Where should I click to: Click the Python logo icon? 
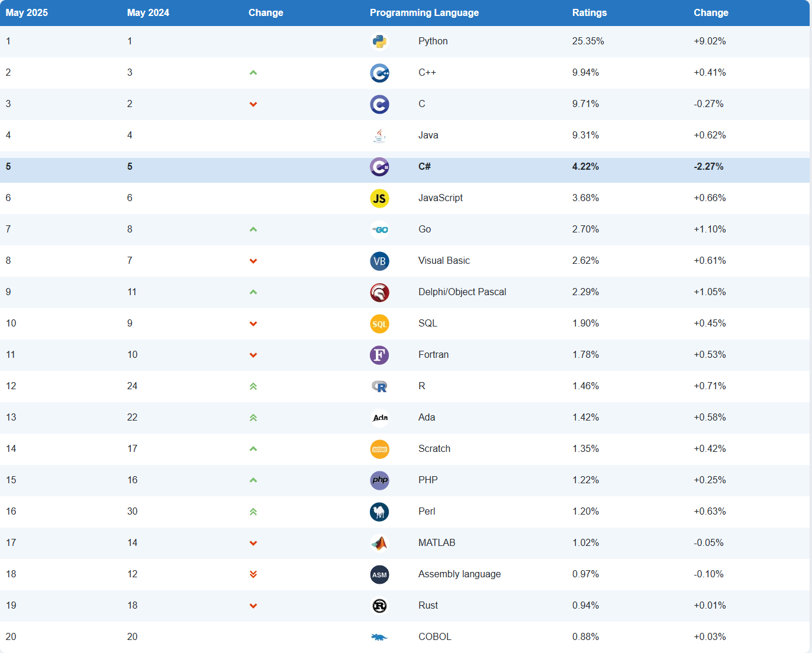point(379,41)
